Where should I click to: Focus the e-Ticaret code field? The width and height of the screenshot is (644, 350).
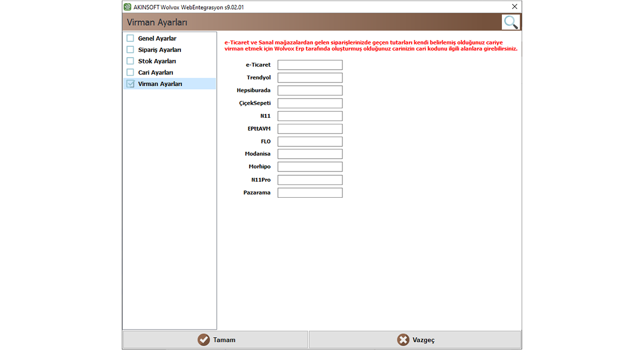click(310, 65)
